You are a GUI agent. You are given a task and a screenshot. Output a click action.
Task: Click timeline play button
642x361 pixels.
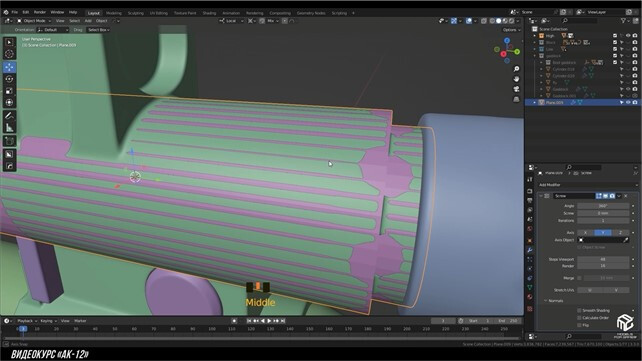[269, 321]
